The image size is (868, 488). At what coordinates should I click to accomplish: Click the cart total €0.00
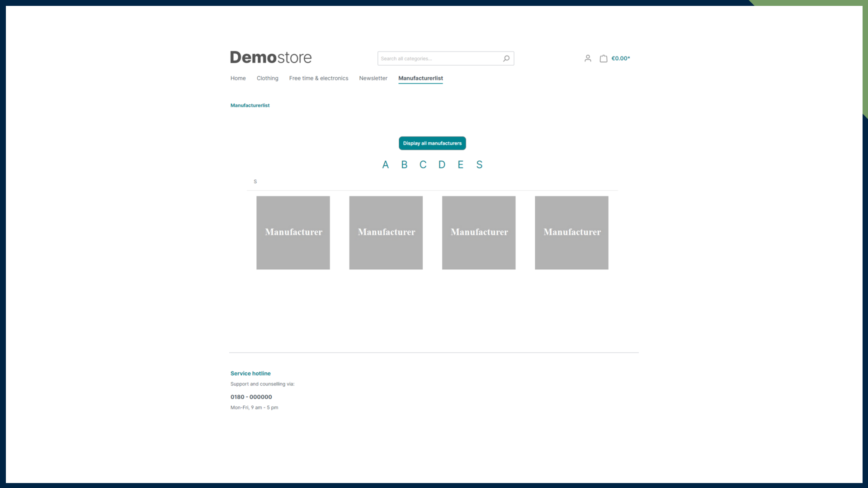(621, 58)
